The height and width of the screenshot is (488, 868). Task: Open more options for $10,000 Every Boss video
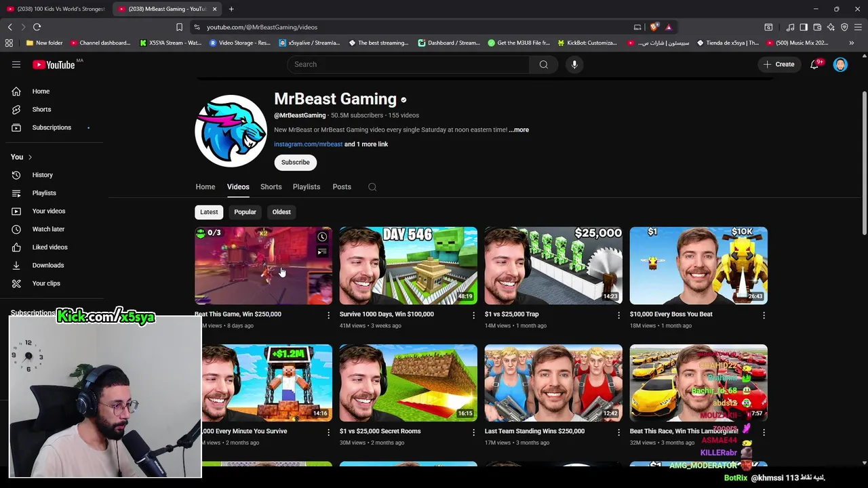pos(764,315)
